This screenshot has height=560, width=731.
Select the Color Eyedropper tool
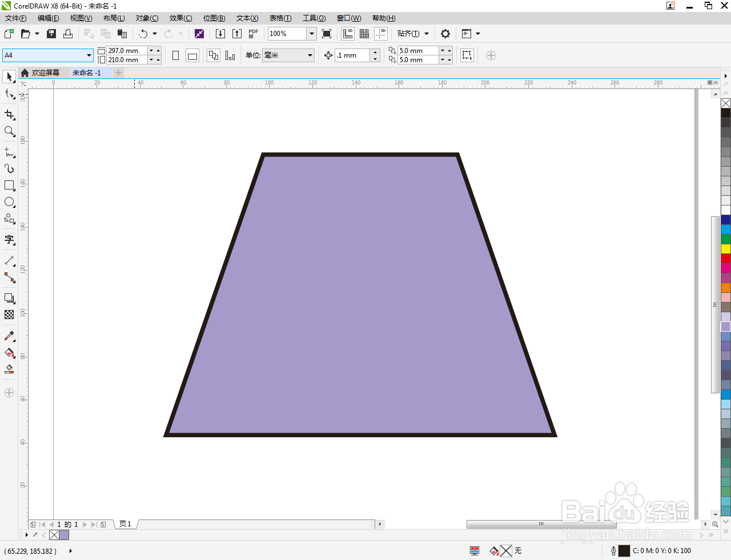pos(9,336)
